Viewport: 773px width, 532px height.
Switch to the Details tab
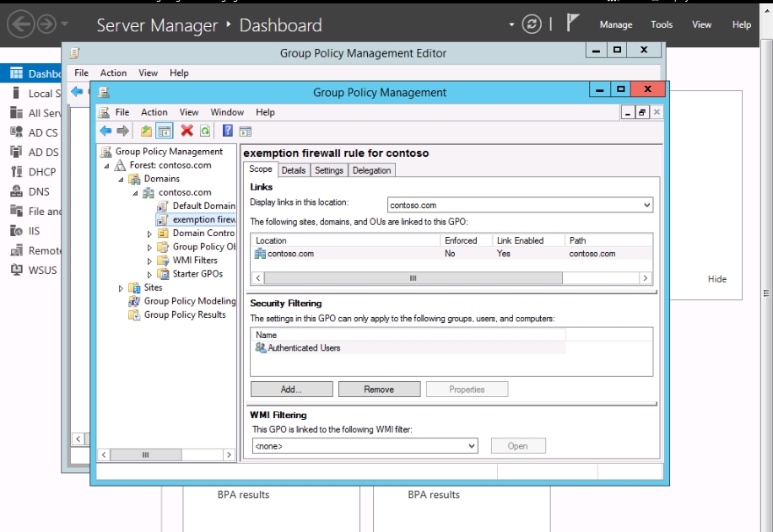pos(294,170)
